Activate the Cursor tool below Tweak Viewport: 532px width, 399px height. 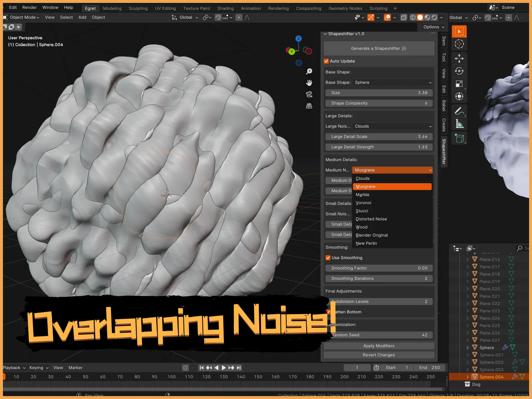point(459,44)
